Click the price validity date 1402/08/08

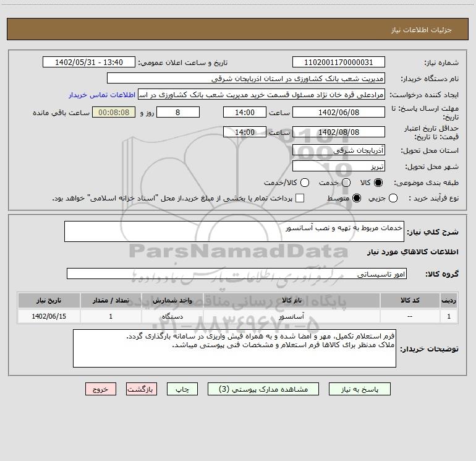pyautogui.click(x=339, y=132)
